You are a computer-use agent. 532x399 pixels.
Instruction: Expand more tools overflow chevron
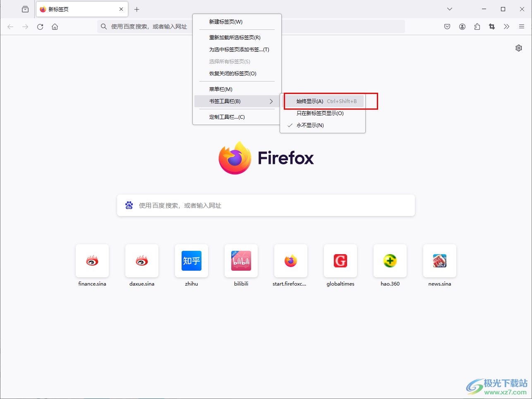pyautogui.click(x=507, y=26)
